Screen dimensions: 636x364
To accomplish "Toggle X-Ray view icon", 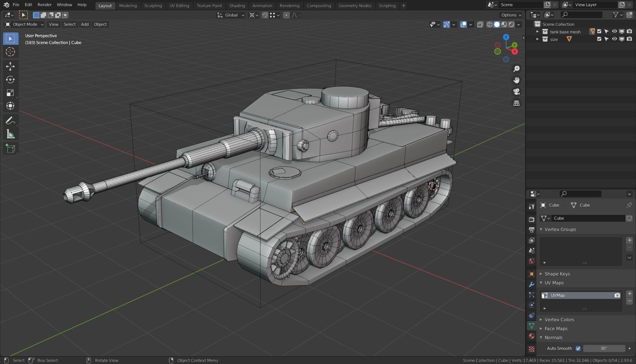I will [x=480, y=24].
